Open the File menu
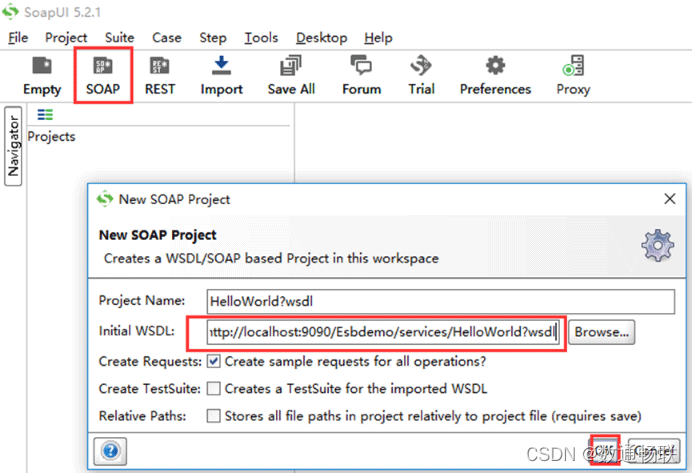The width and height of the screenshot is (693, 473). [18, 38]
